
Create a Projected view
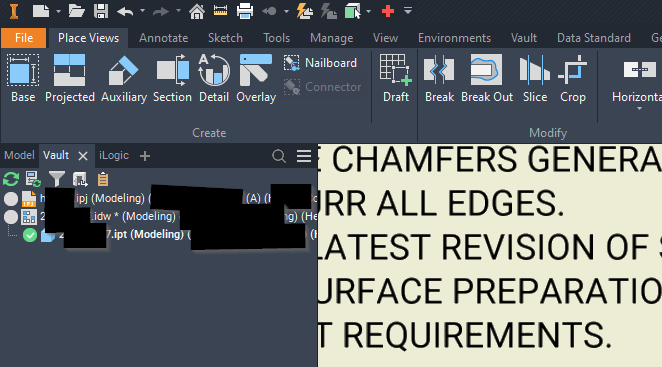[x=70, y=79]
